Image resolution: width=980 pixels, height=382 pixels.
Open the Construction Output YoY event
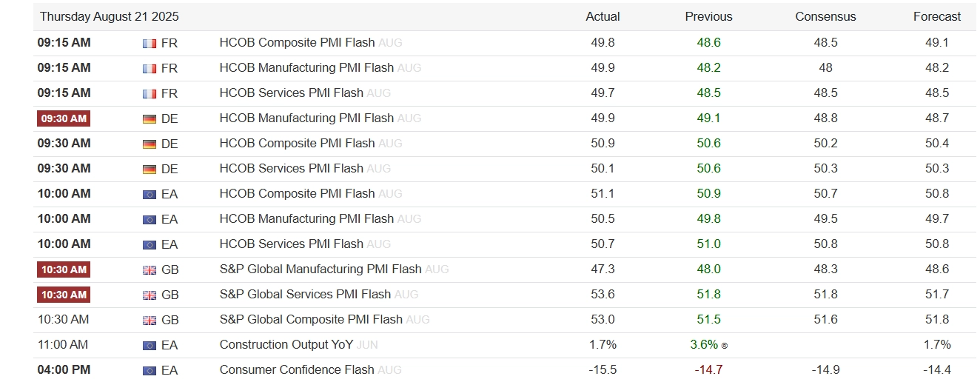tap(286, 345)
